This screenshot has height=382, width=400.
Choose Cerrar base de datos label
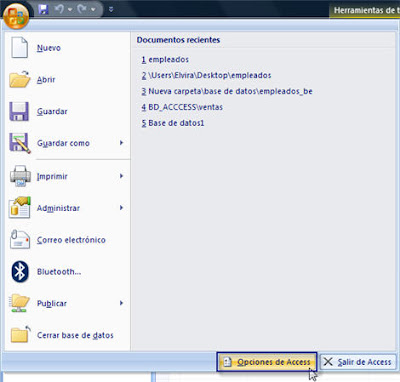75,335
